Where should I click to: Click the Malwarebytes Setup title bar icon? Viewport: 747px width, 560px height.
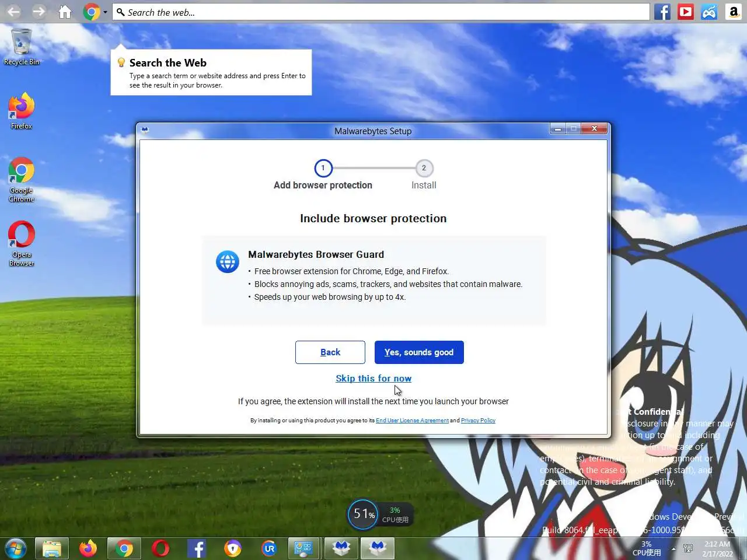(x=145, y=130)
